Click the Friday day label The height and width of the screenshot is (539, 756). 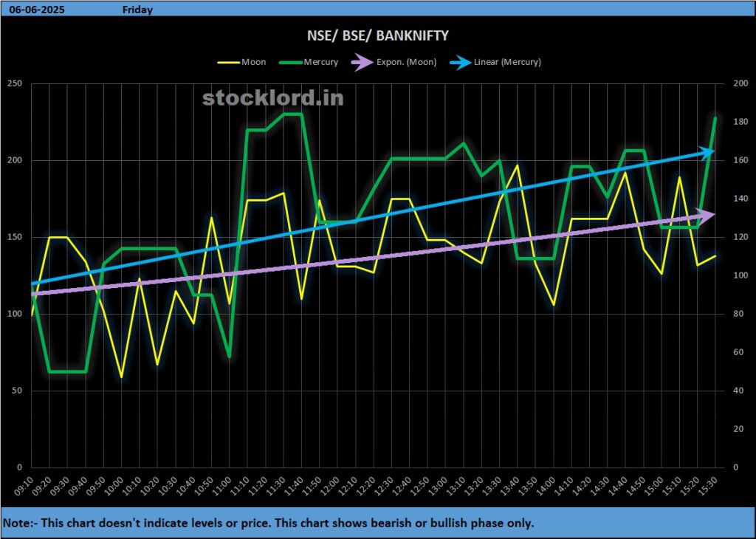pos(137,10)
